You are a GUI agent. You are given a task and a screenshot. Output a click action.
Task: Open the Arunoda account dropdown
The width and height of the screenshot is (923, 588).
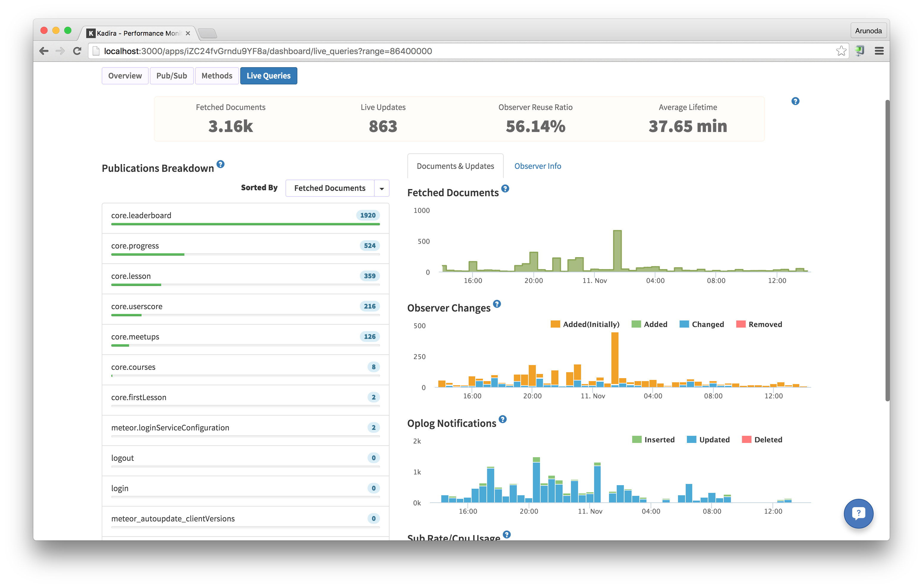(x=868, y=30)
